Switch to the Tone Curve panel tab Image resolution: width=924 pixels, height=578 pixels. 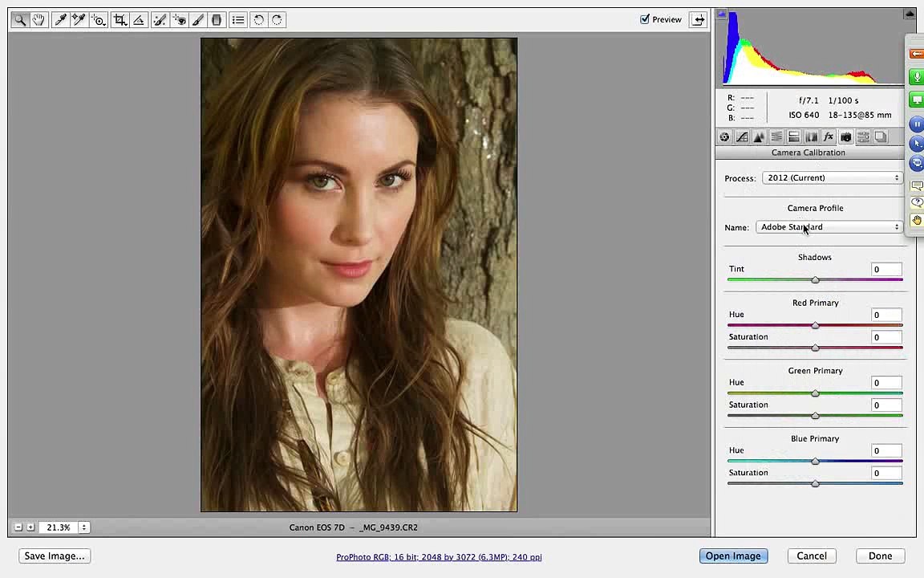point(742,136)
